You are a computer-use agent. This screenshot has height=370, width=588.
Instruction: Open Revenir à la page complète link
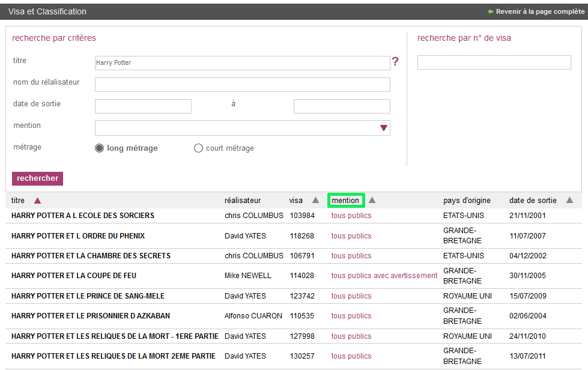tap(539, 12)
